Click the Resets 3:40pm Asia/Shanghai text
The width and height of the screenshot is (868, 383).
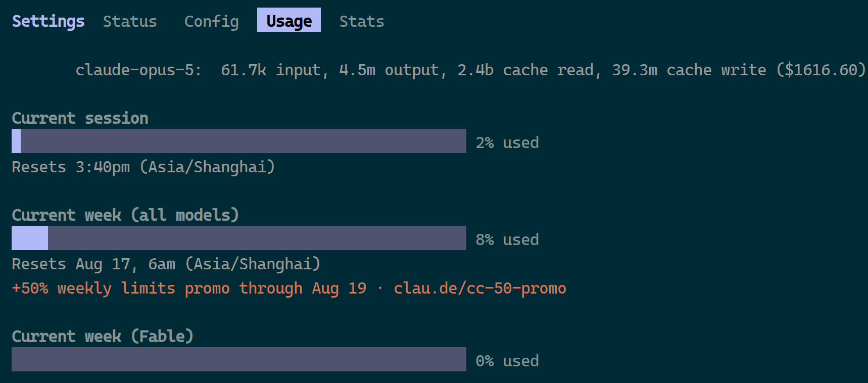tap(143, 167)
